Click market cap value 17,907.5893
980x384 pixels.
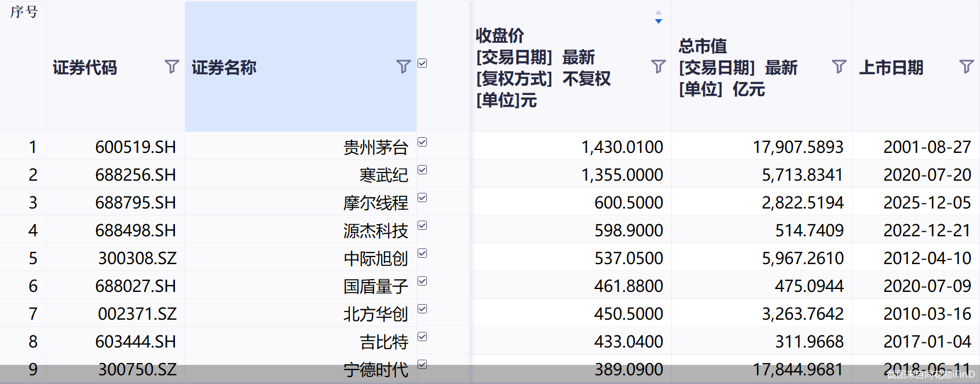click(x=798, y=147)
